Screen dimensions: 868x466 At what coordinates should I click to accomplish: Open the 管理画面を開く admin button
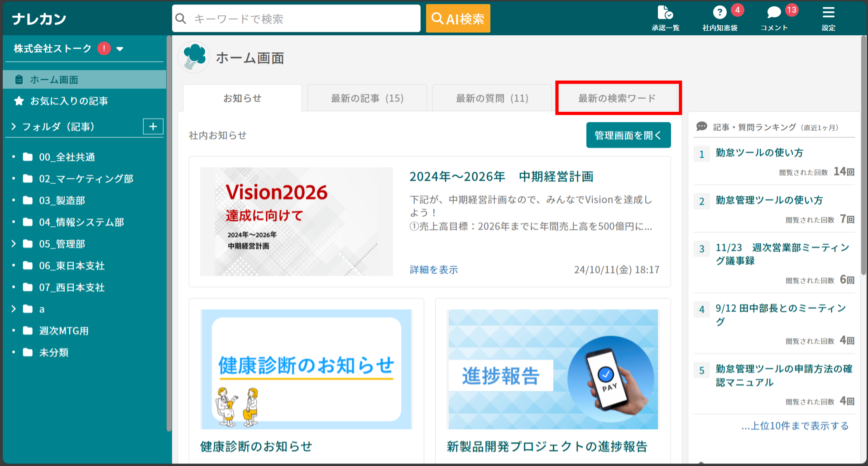pos(628,135)
